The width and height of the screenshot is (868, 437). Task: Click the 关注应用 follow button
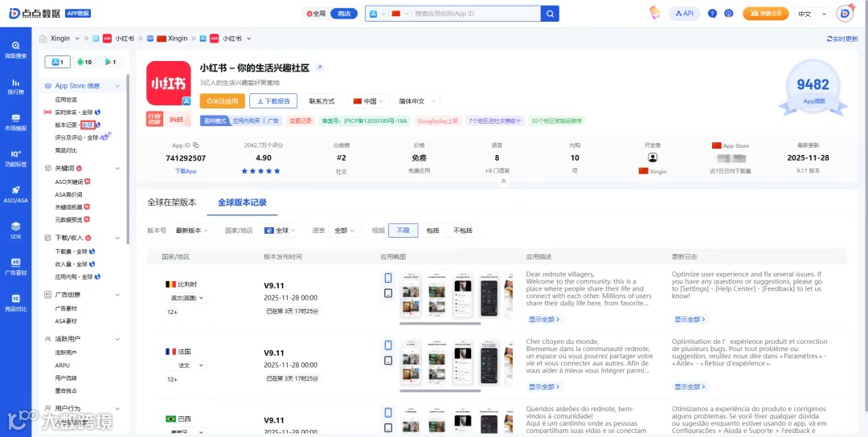pos(222,101)
